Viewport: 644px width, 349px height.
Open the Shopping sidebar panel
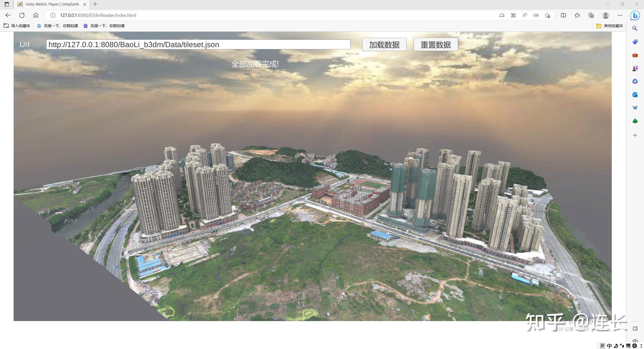[x=635, y=42]
